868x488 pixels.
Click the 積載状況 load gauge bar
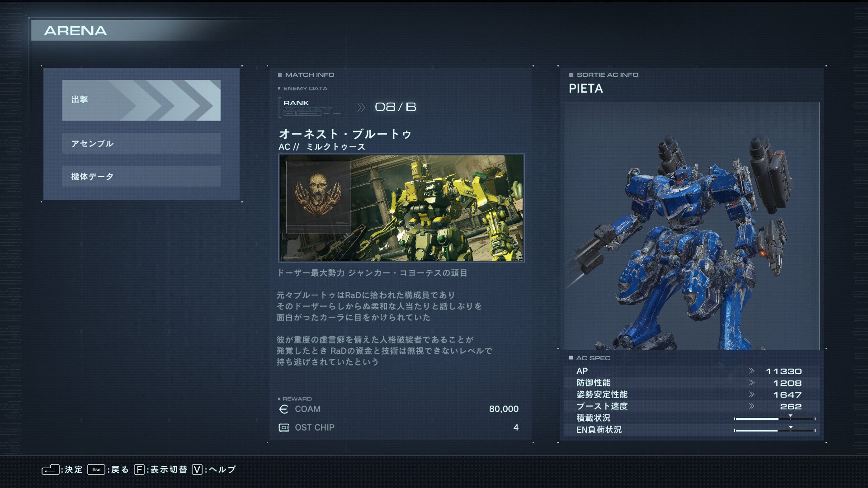click(774, 419)
